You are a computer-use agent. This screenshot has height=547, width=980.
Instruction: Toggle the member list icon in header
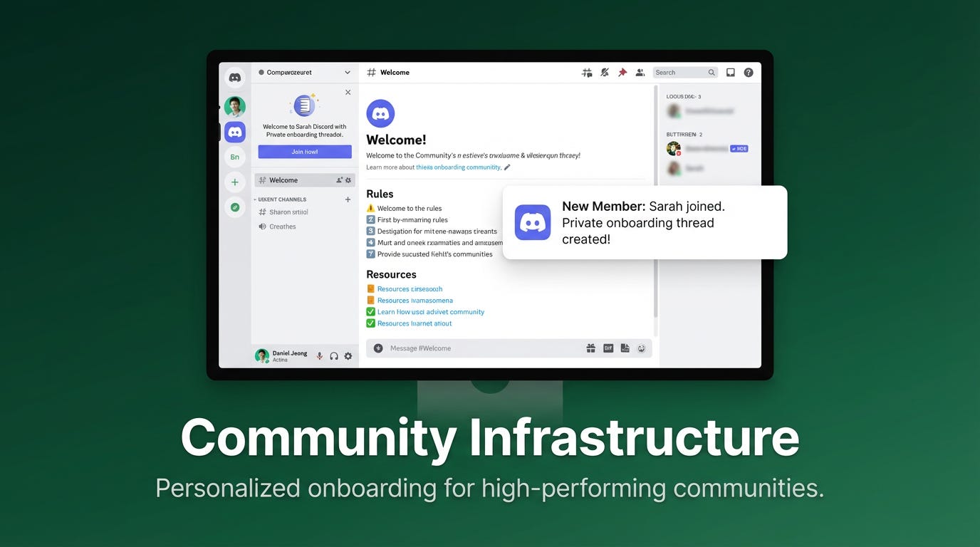click(x=640, y=73)
